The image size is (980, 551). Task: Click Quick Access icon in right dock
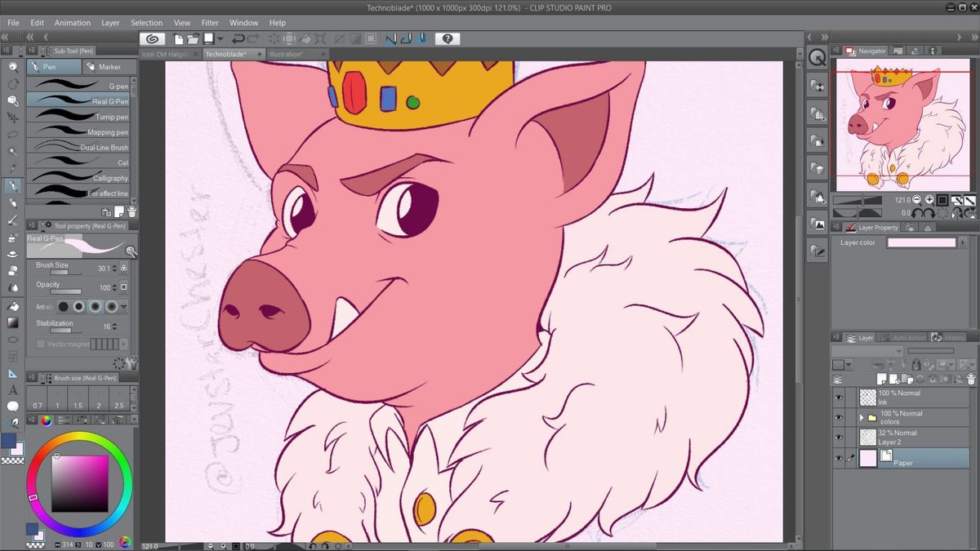click(x=817, y=58)
